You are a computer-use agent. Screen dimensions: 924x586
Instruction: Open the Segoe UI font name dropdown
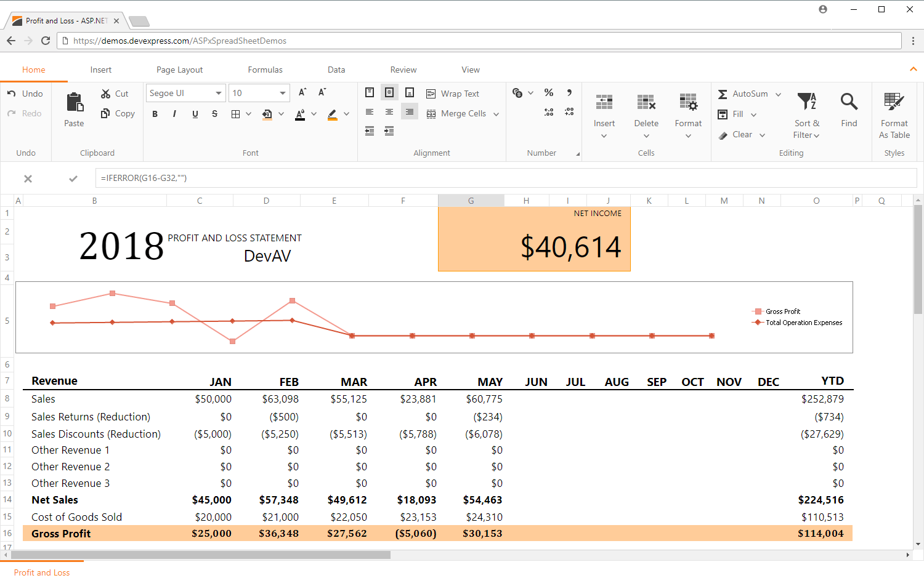[x=185, y=93]
